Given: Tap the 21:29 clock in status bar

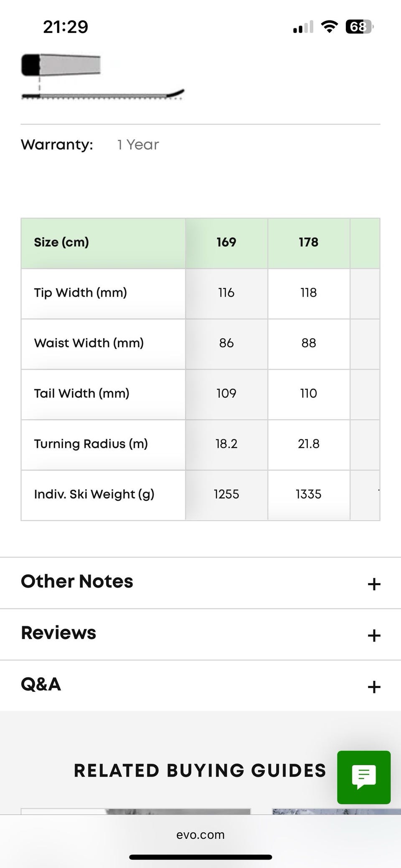Looking at the screenshot, I should (x=66, y=27).
